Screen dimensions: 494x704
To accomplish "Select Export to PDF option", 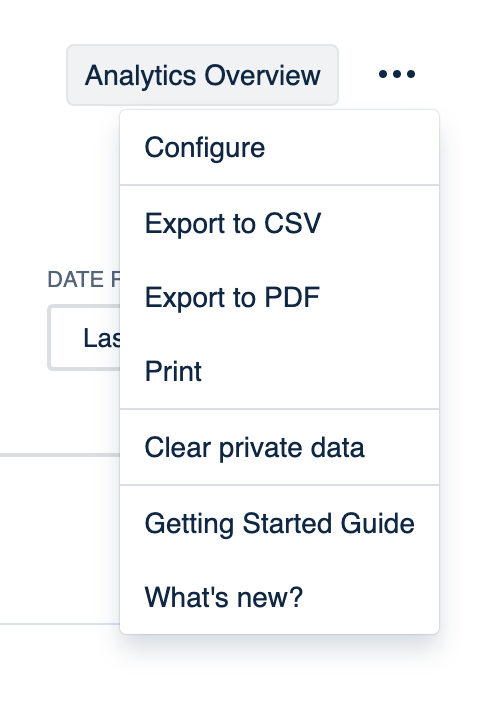I will click(x=279, y=297).
